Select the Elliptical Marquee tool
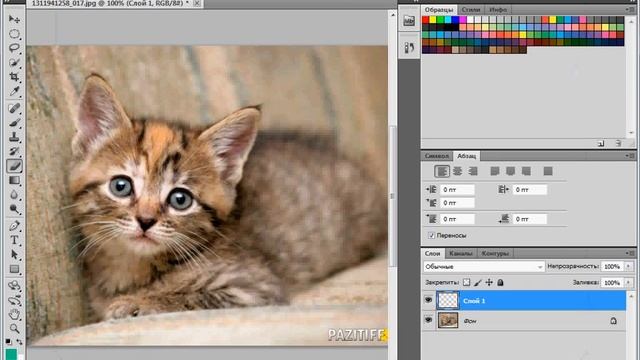 (x=14, y=34)
